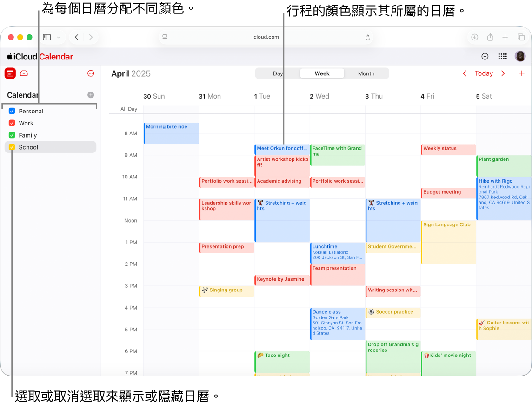Open the iCloud apps grid launcher
The image size is (532, 409).
[x=502, y=56]
